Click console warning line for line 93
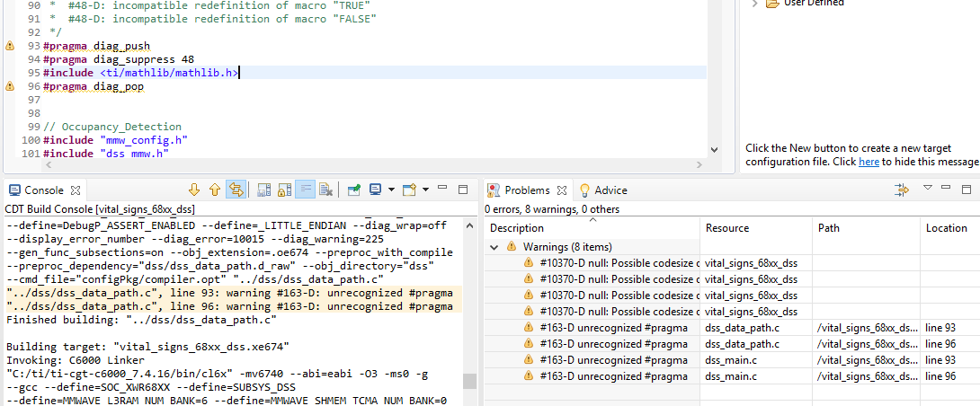Screen dimensions: 980x406 click(230, 293)
